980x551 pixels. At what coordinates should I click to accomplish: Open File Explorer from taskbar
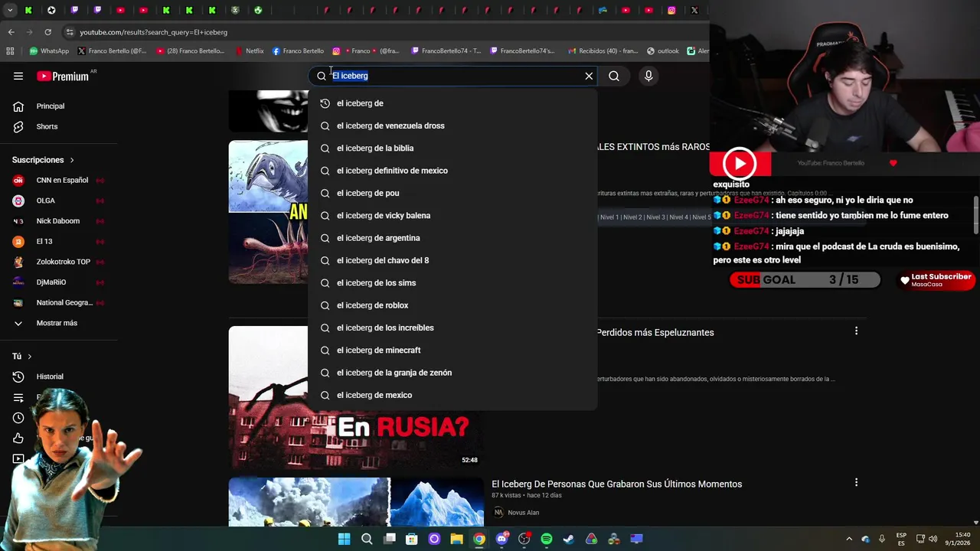point(456,539)
